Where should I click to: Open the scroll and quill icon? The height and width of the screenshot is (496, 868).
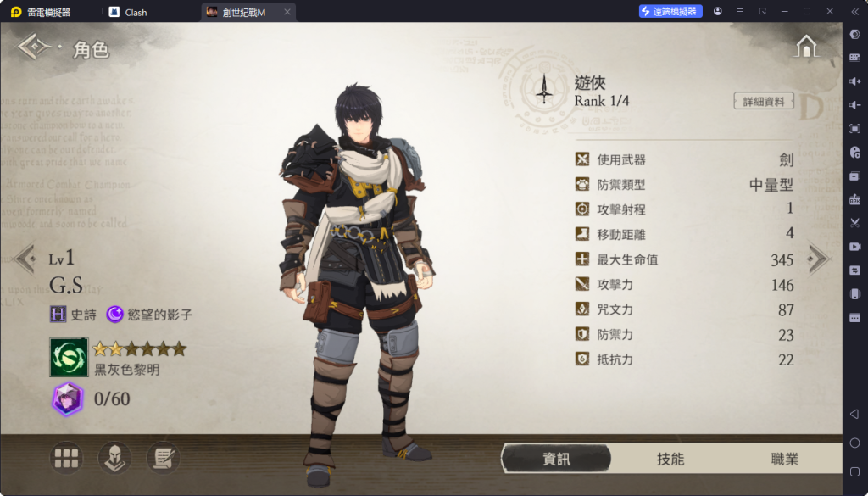pyautogui.click(x=164, y=459)
